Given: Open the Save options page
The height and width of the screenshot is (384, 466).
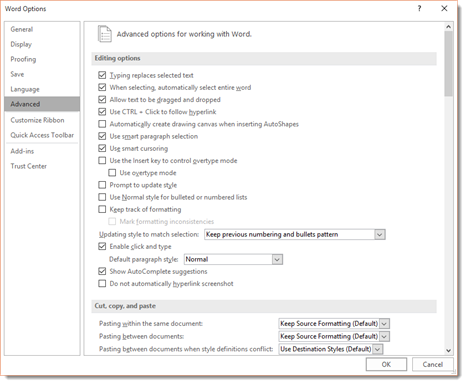Looking at the screenshot, I should pyautogui.click(x=42, y=74).
